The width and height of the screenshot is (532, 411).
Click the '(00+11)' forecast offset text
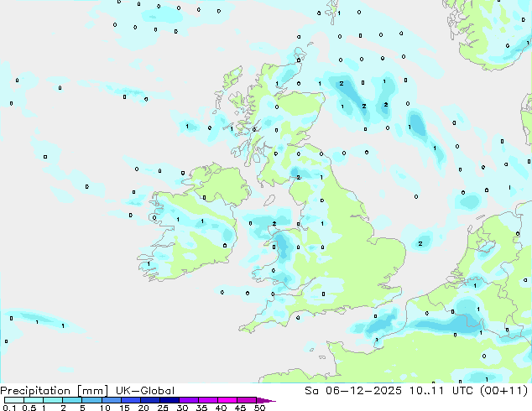pyautogui.click(x=504, y=391)
